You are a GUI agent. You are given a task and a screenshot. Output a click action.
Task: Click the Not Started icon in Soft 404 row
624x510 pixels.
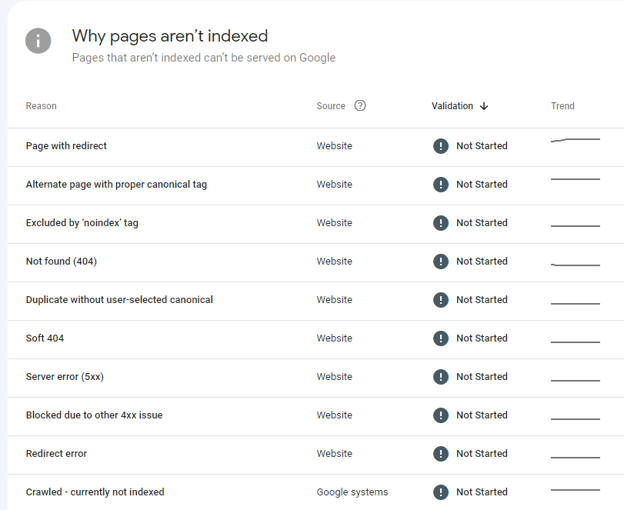tap(440, 338)
